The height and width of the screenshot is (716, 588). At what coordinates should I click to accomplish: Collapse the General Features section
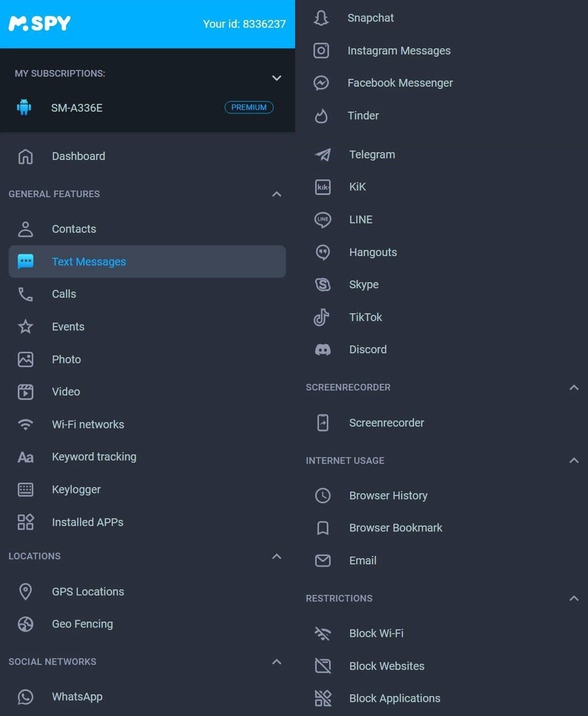pyautogui.click(x=277, y=194)
